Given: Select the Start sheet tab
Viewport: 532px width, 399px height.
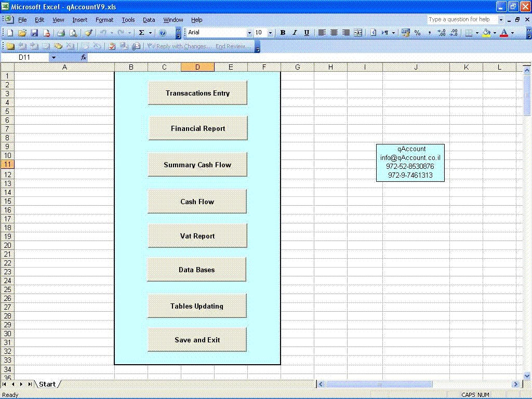Looking at the screenshot, I should 47,384.
